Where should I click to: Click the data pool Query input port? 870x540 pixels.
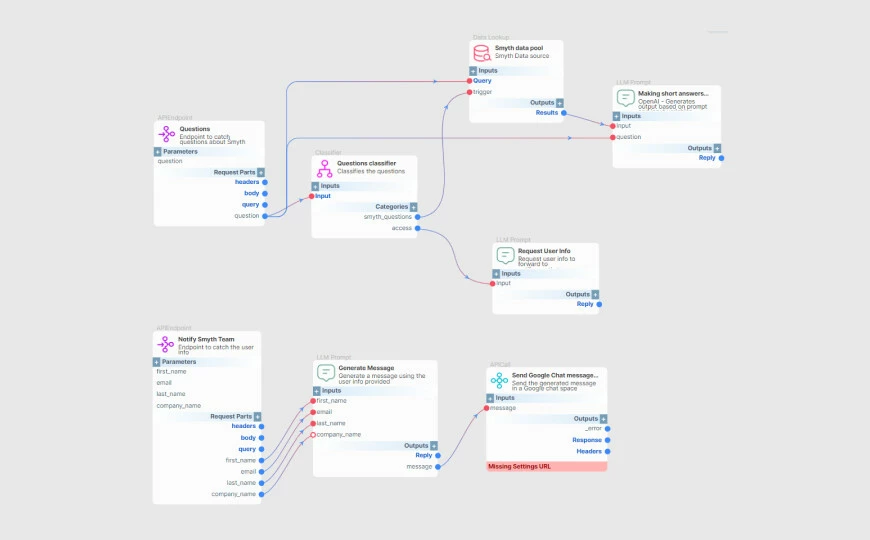[469, 81]
